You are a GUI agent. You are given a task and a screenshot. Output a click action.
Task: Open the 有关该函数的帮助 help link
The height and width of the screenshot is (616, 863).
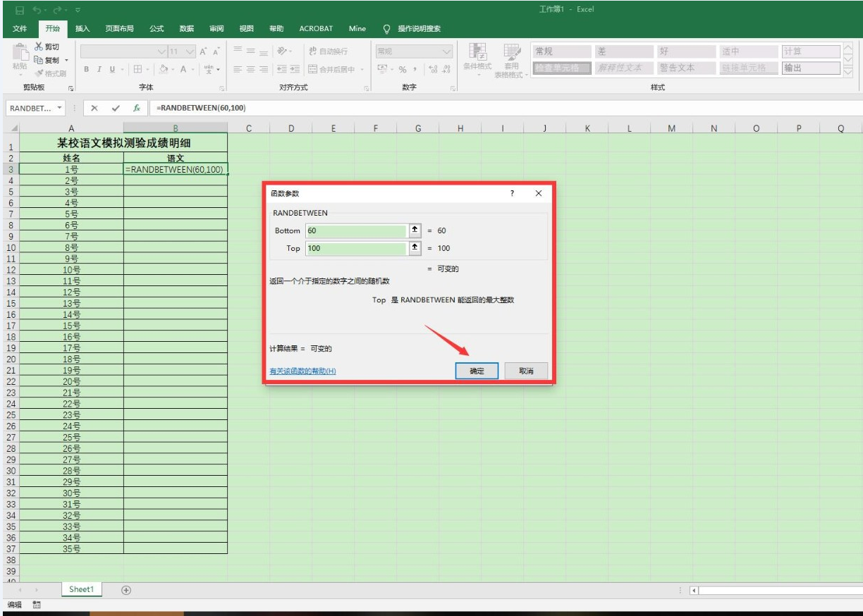pyautogui.click(x=298, y=371)
